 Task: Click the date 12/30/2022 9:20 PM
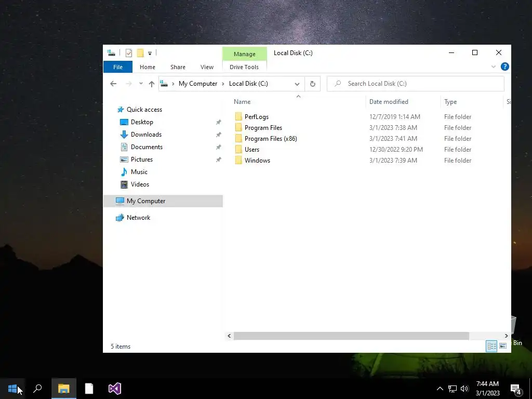(396, 149)
